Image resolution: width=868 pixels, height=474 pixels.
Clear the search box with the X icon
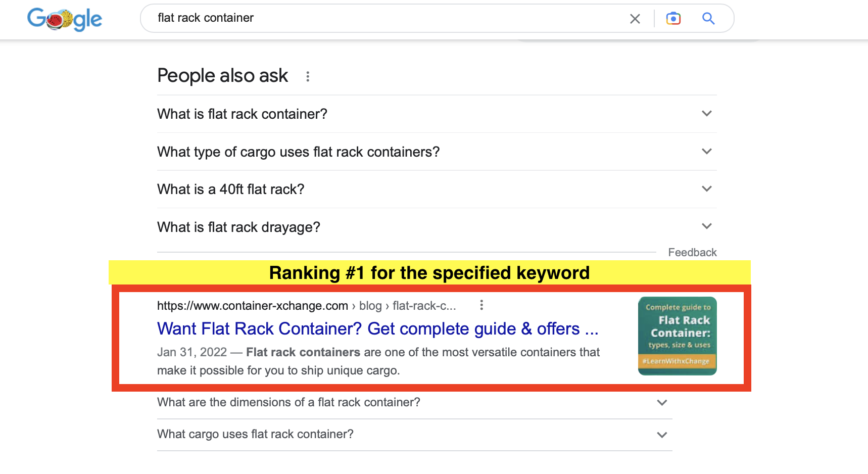point(635,19)
